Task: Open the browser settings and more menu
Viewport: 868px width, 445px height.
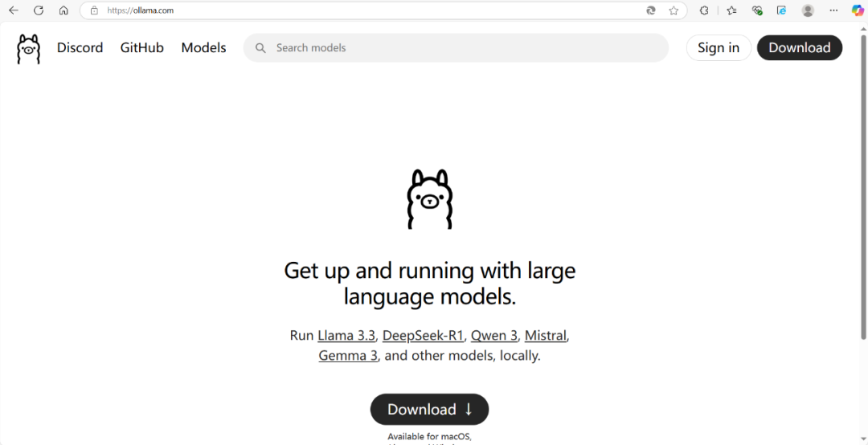Action: pyautogui.click(x=833, y=10)
